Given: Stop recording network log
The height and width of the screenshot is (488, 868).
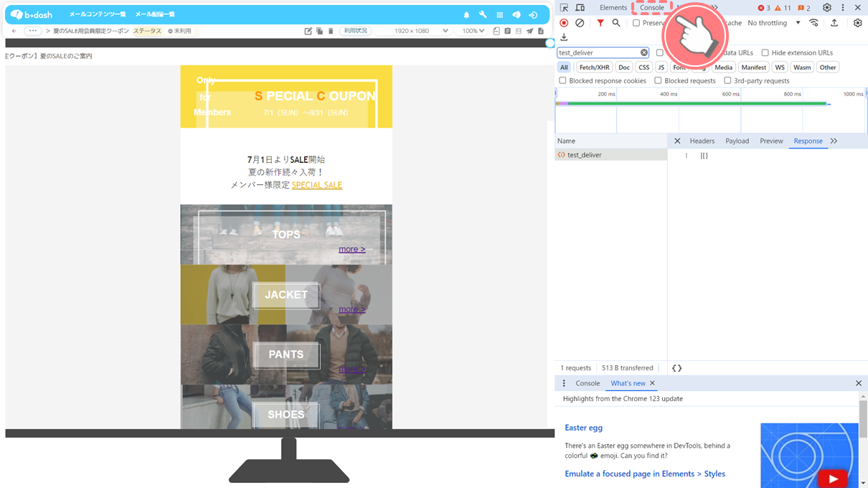Looking at the screenshot, I should point(564,23).
